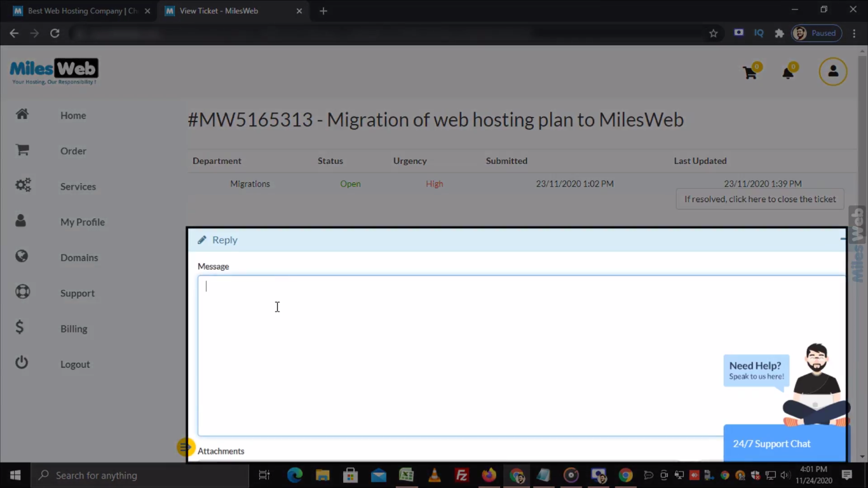Open the Chrome three-dot menu
This screenshot has width=868, height=488.
(x=855, y=34)
